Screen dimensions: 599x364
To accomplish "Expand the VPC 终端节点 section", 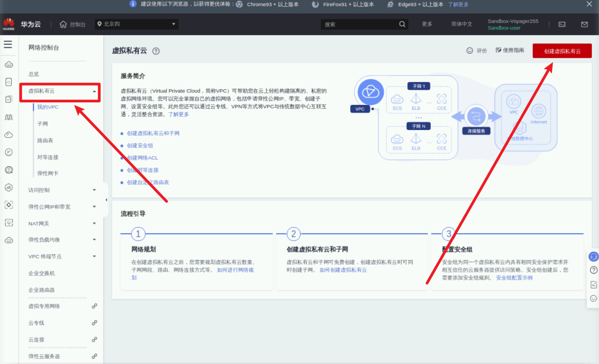I will 94,256.
